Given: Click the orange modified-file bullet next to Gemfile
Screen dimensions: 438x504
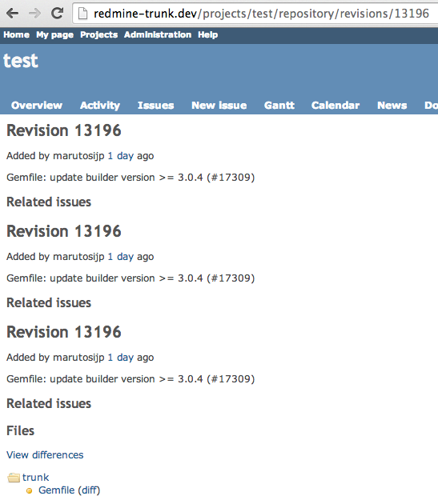Looking at the screenshot, I should [30, 491].
